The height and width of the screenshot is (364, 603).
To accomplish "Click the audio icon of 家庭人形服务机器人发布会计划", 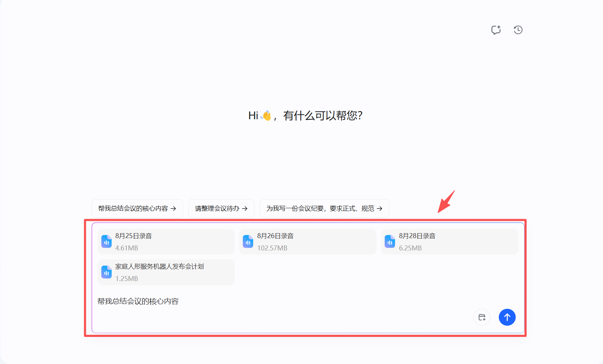I will click(x=106, y=272).
